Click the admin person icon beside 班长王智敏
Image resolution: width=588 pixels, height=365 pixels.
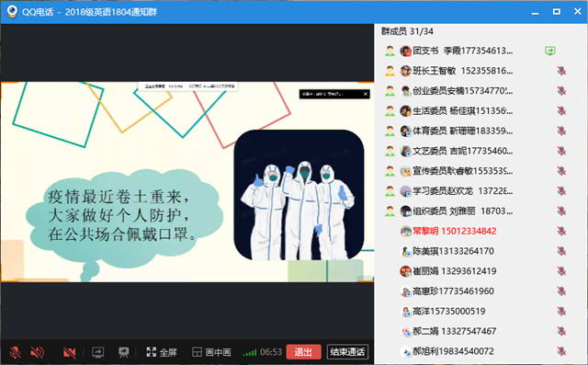390,71
